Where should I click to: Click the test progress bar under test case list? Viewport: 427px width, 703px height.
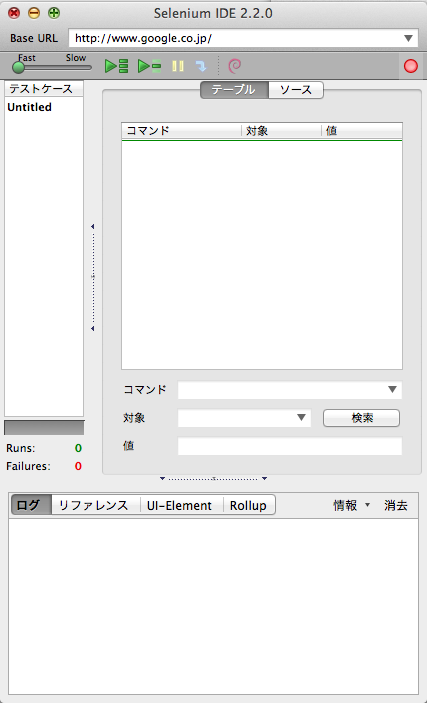pos(44,428)
